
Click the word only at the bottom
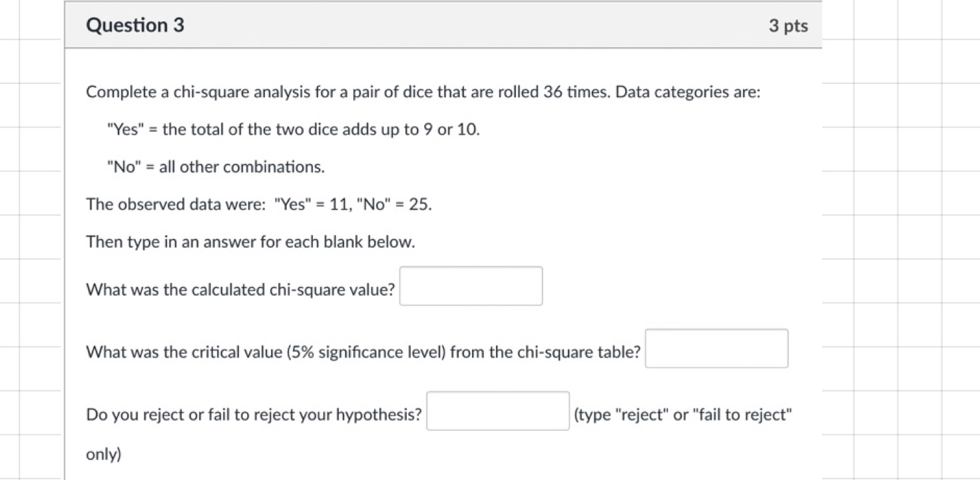pyautogui.click(x=103, y=454)
